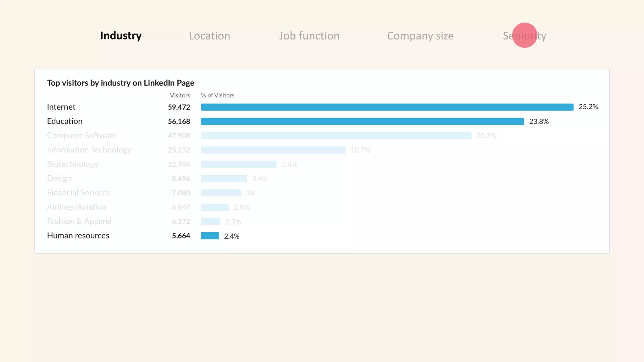
Task: Select the Financial Services label
Action: tap(78, 193)
